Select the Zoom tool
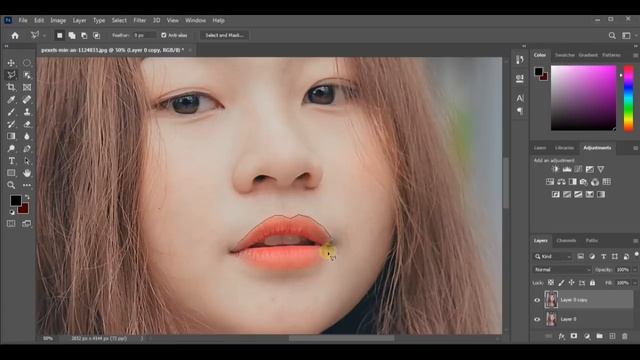 [x=11, y=185]
